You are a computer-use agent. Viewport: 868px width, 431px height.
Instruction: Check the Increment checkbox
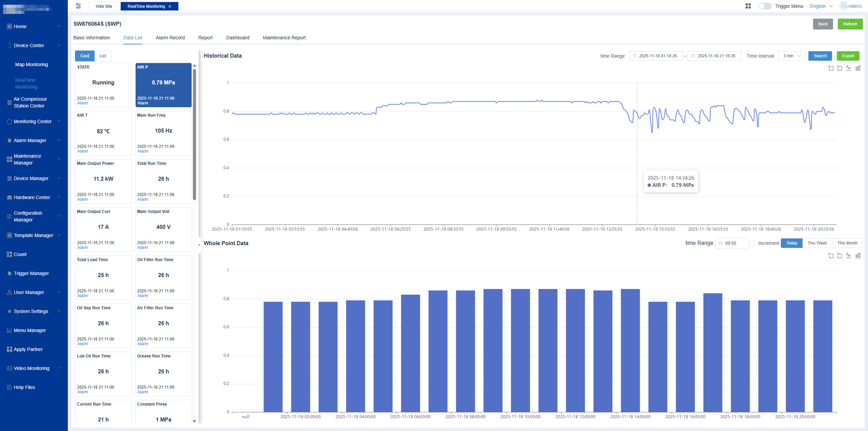coord(753,243)
